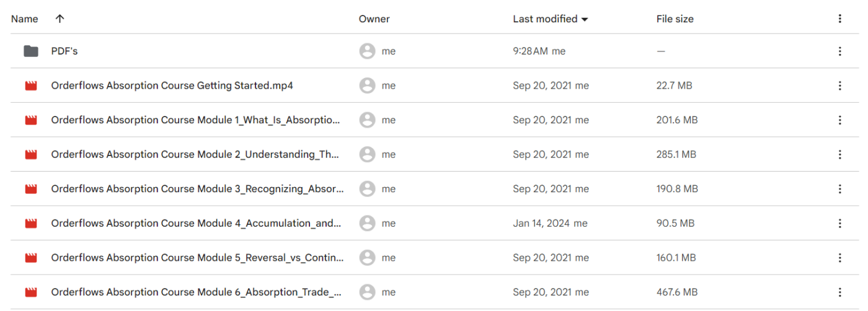This screenshot has height=311, width=868.
Task: Open more actions for PDF's folder
Action: coord(839,51)
